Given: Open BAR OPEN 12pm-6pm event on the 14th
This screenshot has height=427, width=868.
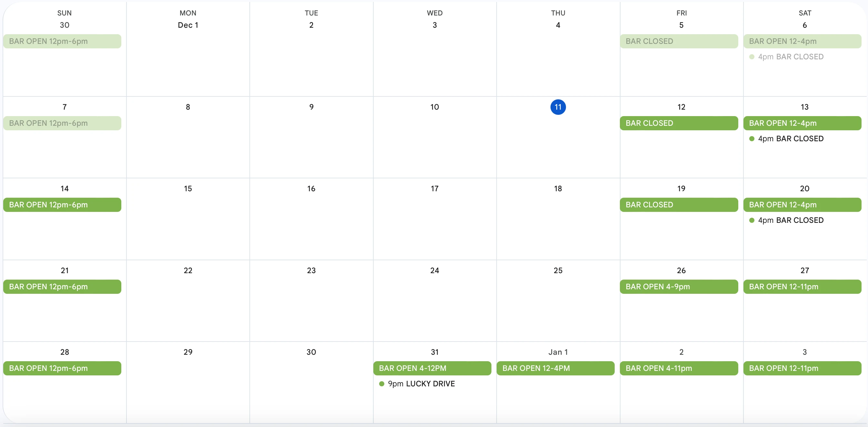Looking at the screenshot, I should pyautogui.click(x=62, y=205).
